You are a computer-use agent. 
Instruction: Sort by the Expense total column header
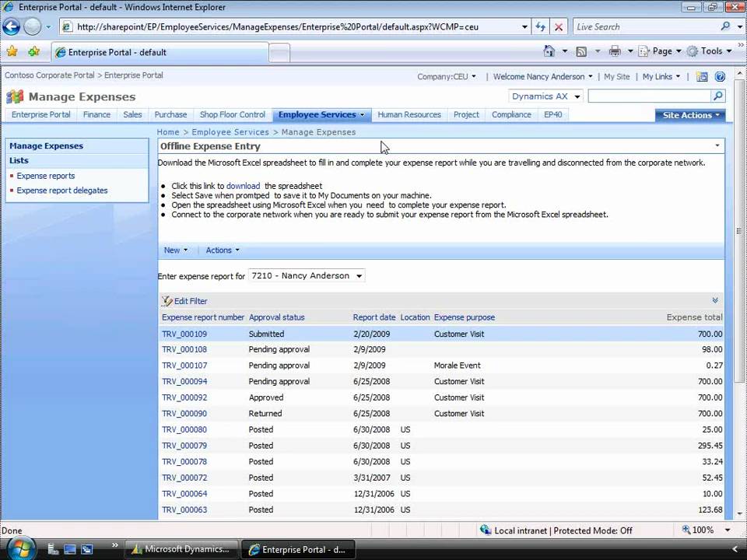click(694, 317)
